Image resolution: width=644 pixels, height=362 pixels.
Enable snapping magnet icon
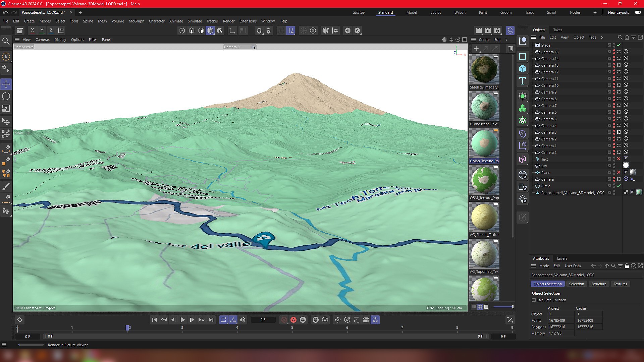coord(259,31)
